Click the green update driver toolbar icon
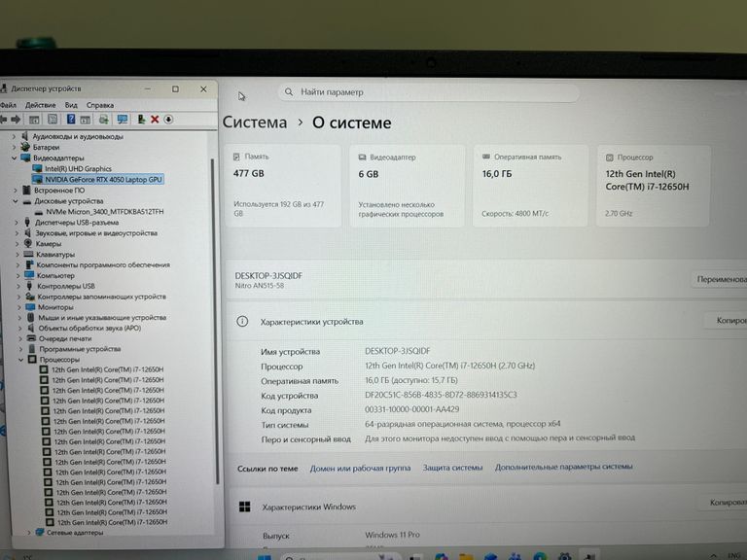 (141, 119)
